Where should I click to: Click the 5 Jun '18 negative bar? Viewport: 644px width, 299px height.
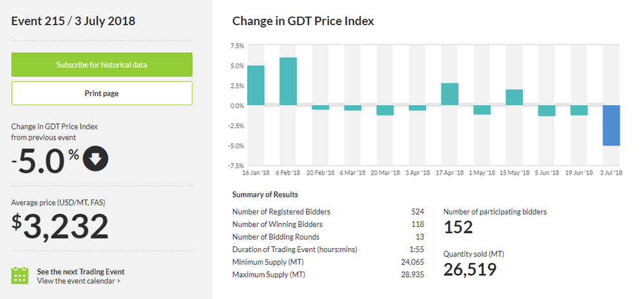pyautogui.click(x=546, y=111)
